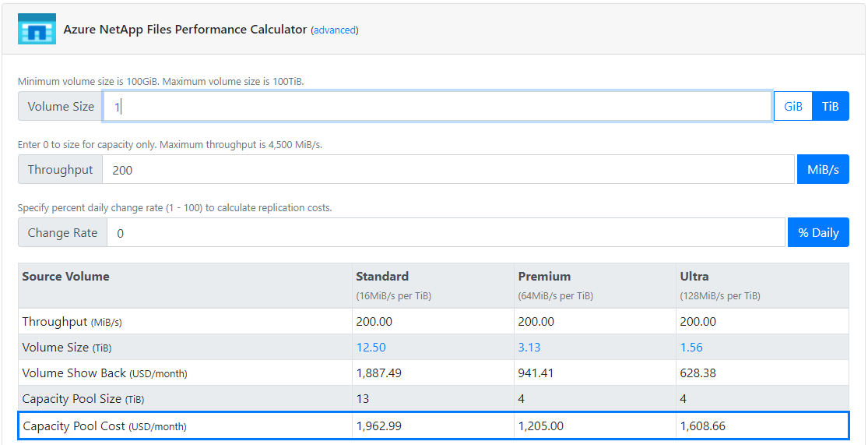The height and width of the screenshot is (445, 868).
Task: Click the Volume Size input field
Action: [x=438, y=107]
